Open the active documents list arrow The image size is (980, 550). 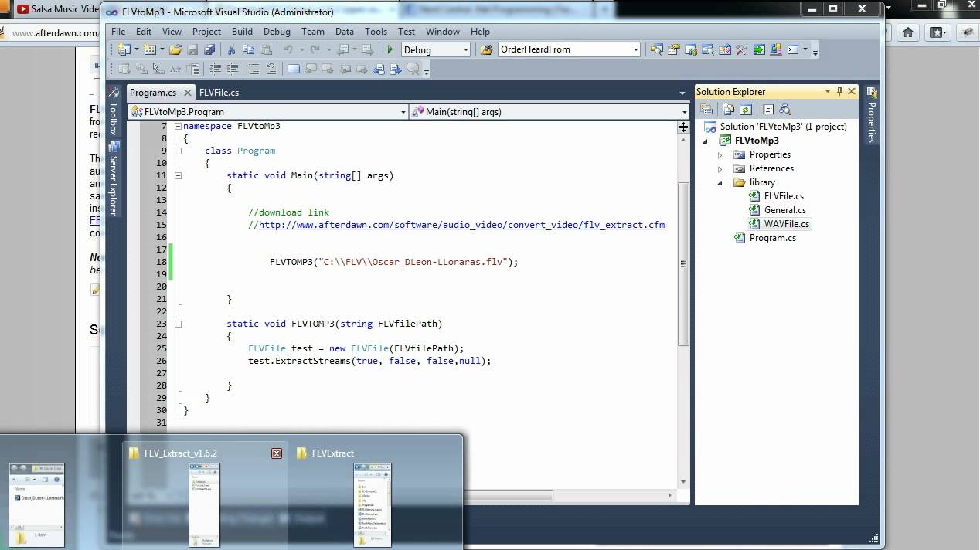682,93
